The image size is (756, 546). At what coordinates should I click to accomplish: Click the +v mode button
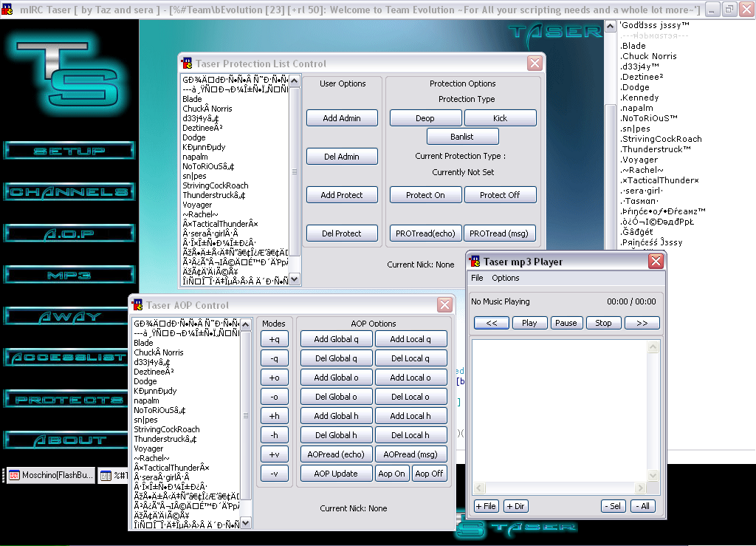click(275, 454)
